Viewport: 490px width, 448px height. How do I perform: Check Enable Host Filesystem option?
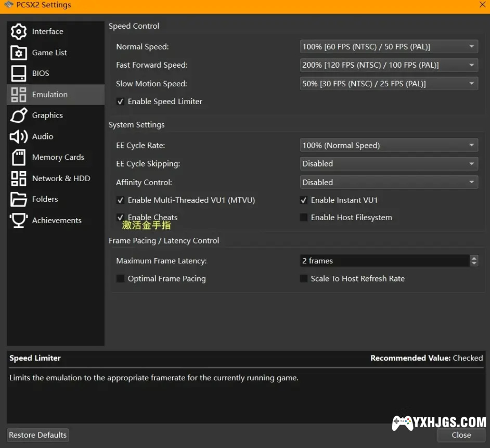(304, 217)
